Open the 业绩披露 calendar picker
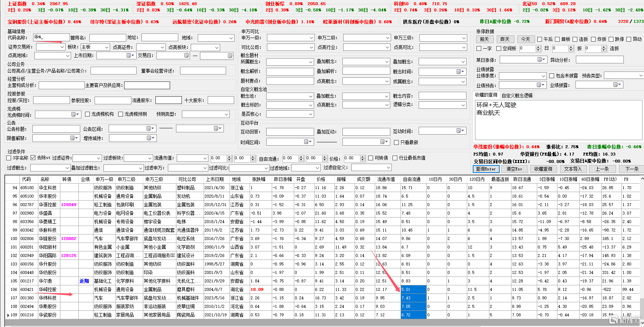 617,85
